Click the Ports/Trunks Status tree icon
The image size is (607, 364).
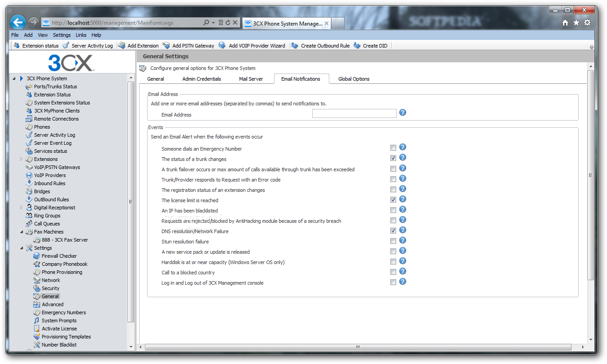coord(29,87)
